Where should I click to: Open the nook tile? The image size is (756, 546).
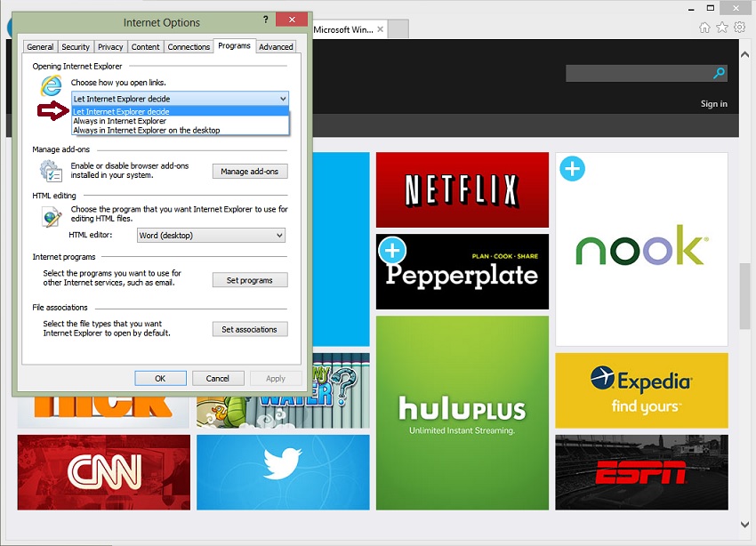pyautogui.click(x=642, y=249)
